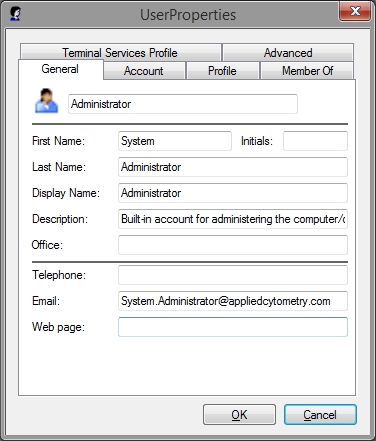Switch to the Terminal Services Profile tab
Image resolution: width=376 pixels, height=441 pixels.
pos(121,52)
